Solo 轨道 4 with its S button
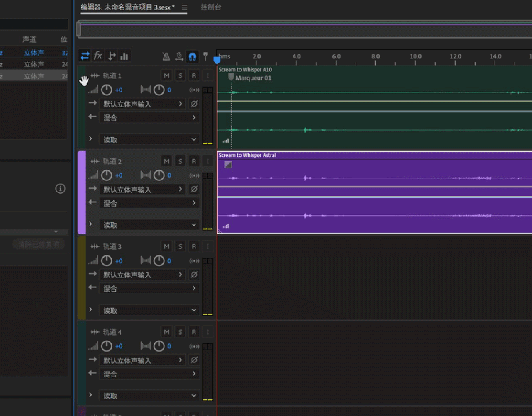 tap(180, 332)
